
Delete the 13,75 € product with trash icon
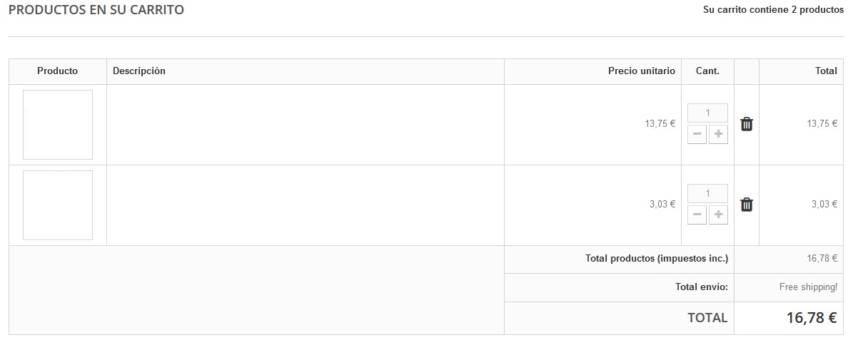pyautogui.click(x=747, y=124)
